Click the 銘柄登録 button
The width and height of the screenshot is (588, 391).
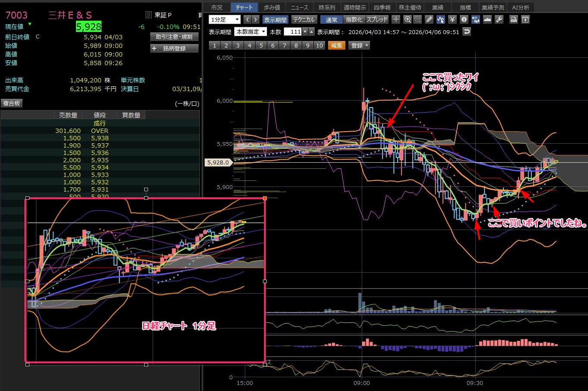[174, 48]
